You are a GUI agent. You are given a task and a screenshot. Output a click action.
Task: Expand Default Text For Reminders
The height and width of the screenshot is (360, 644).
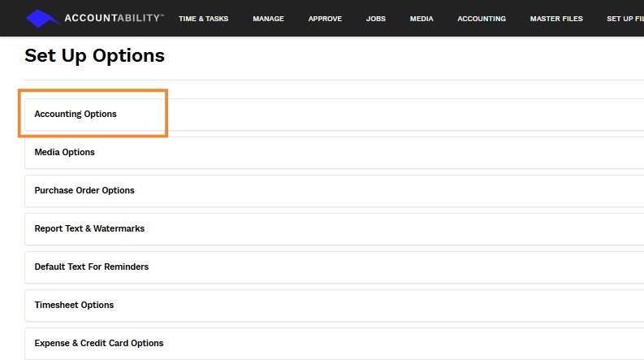coord(92,267)
